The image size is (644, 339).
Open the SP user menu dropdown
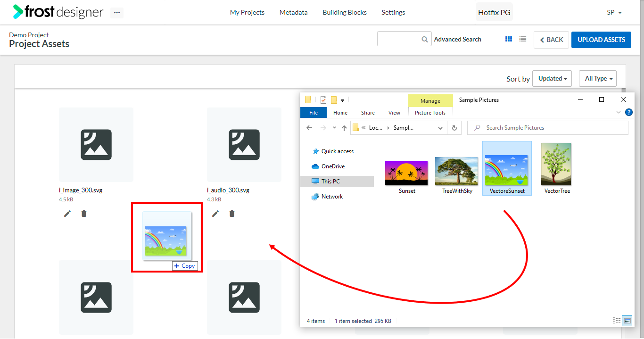pos(614,13)
